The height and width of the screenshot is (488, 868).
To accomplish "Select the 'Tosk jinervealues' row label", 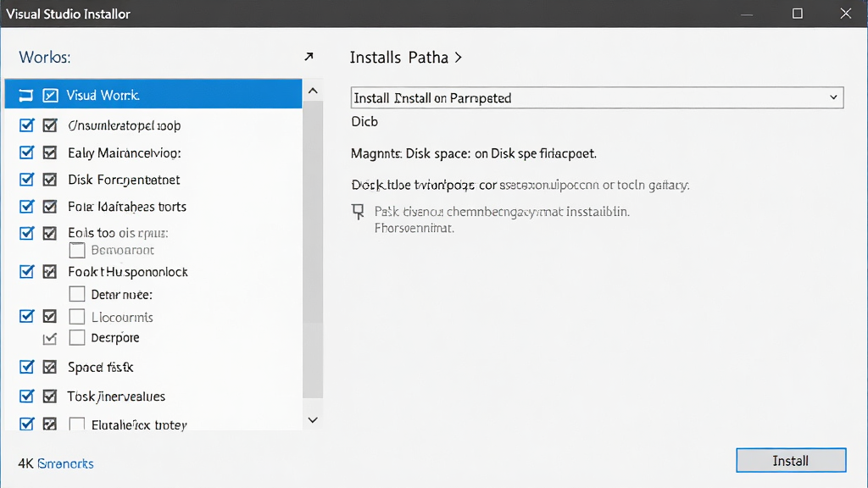I will pyautogui.click(x=116, y=396).
